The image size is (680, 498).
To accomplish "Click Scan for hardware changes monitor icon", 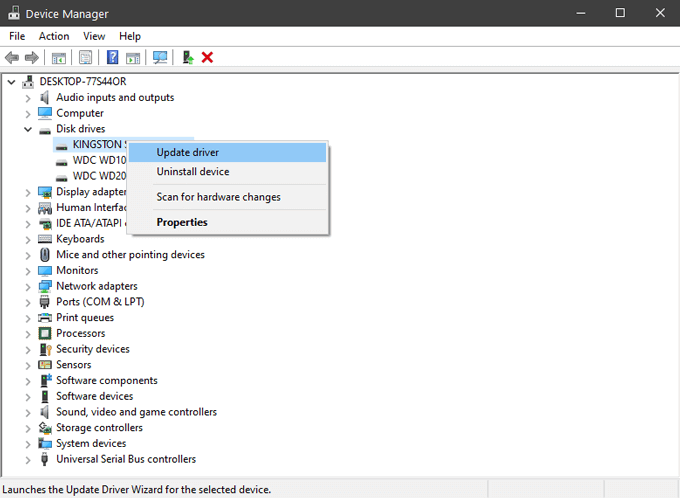I will click(x=159, y=58).
